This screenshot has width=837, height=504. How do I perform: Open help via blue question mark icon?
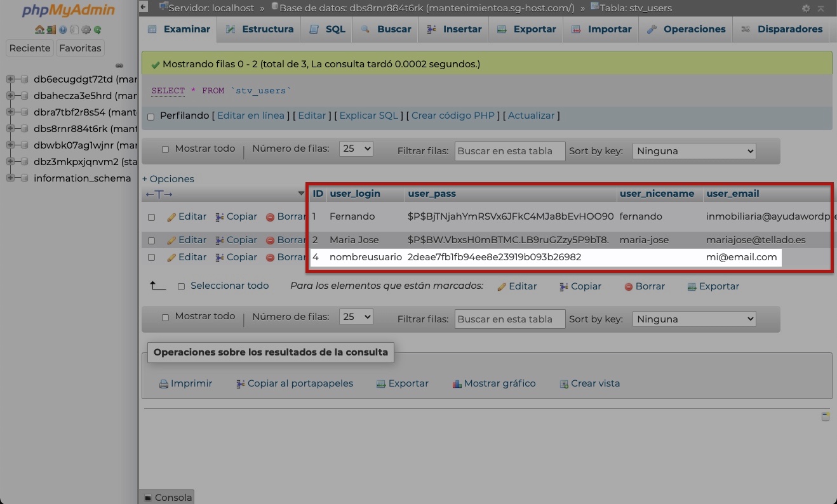pos(62,29)
